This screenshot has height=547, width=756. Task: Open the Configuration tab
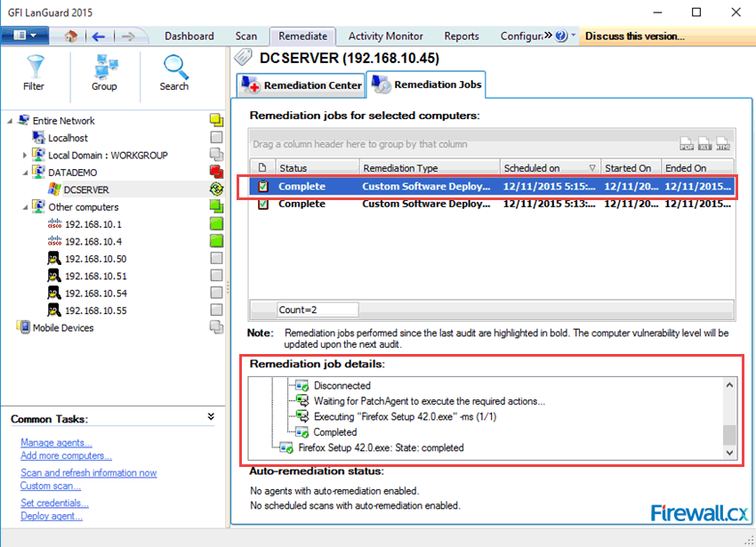pos(521,36)
